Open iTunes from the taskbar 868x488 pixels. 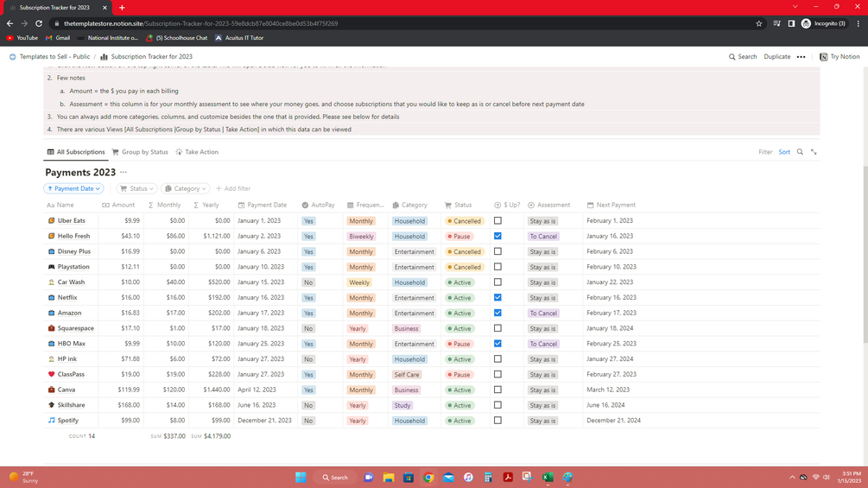click(468, 477)
